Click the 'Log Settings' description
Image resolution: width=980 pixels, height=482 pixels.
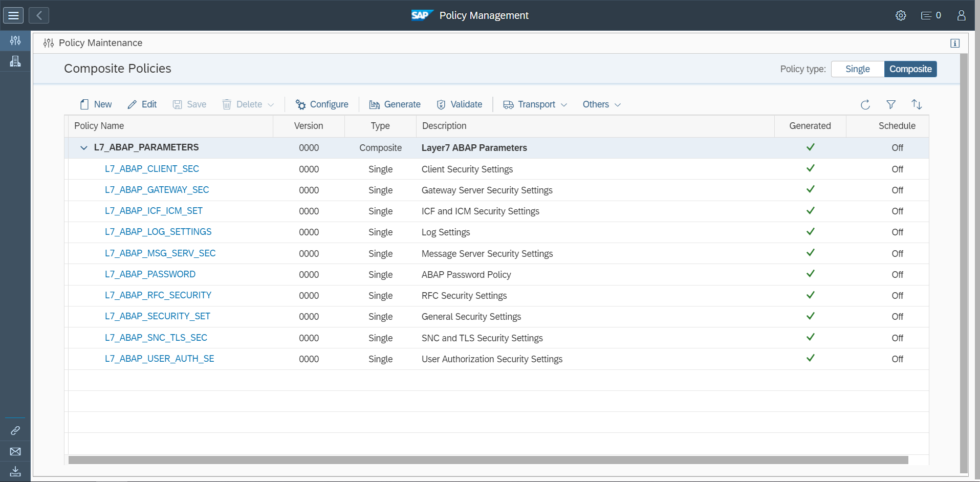click(x=446, y=232)
